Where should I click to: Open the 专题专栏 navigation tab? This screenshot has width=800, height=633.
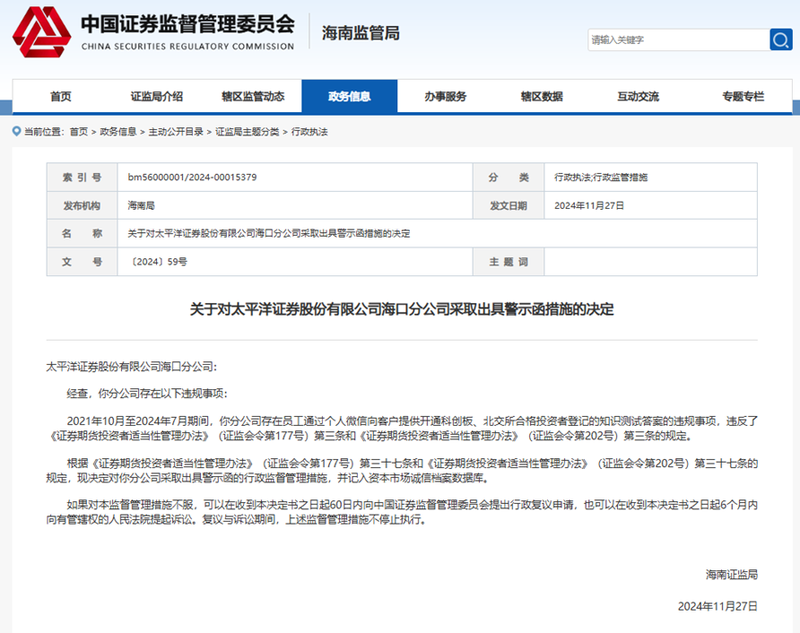[743, 96]
